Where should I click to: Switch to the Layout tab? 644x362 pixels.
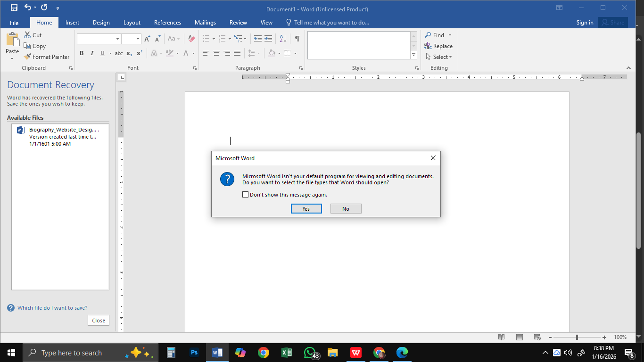pos(132,23)
